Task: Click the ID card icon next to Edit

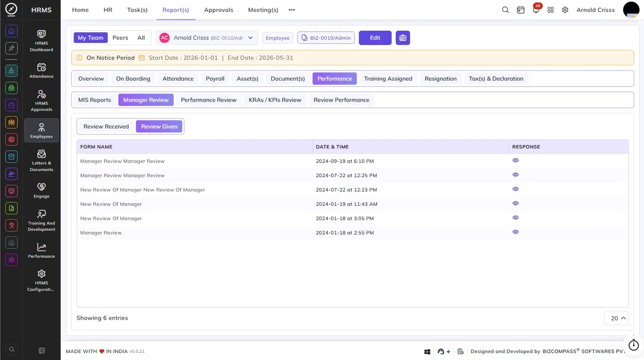Action: pos(403,38)
